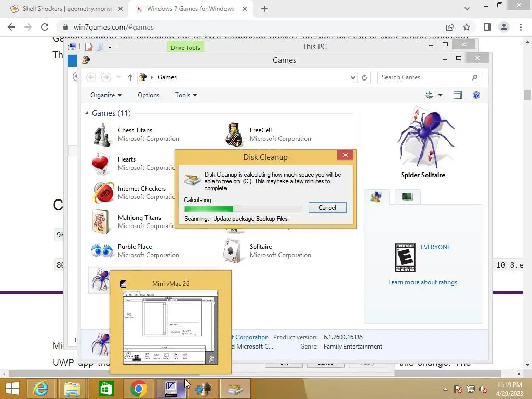Open the Options menu item
Screen dimensions: 532x399
[x=149, y=95]
